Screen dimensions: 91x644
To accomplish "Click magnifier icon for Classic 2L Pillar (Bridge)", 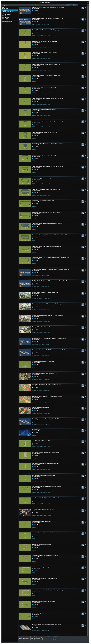I will pos(83,65).
